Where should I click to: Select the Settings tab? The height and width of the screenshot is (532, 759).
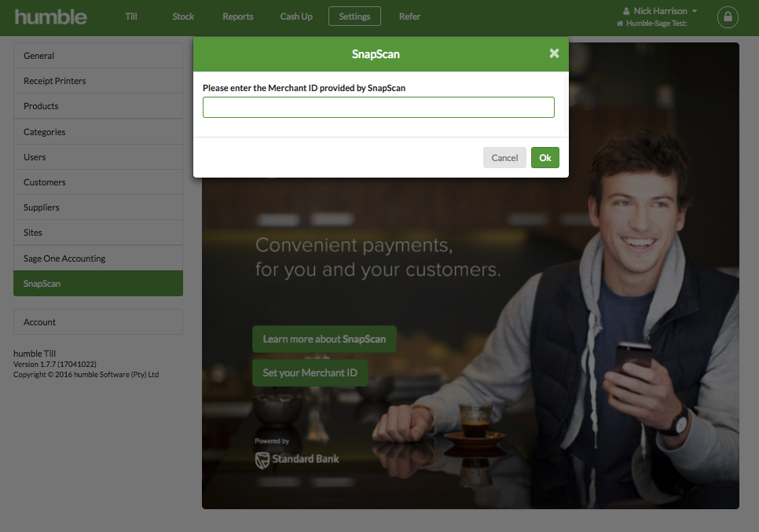click(x=354, y=17)
